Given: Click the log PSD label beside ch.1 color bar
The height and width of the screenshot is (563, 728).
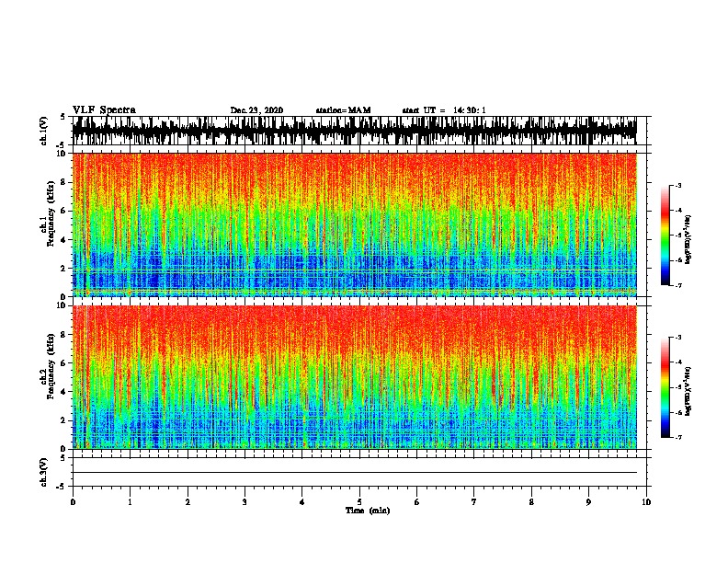Looking at the screenshot, I should point(688,239).
